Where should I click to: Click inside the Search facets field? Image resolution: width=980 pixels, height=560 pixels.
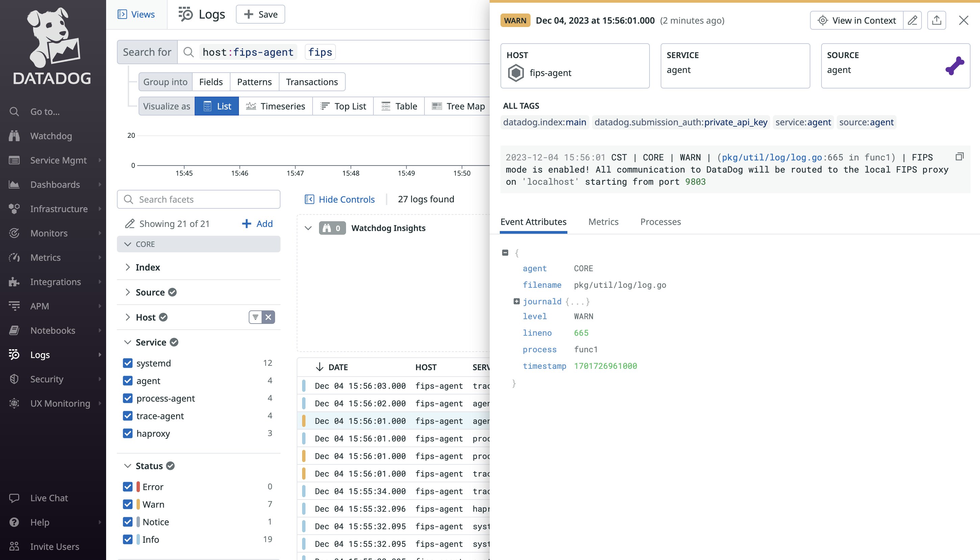tap(199, 199)
